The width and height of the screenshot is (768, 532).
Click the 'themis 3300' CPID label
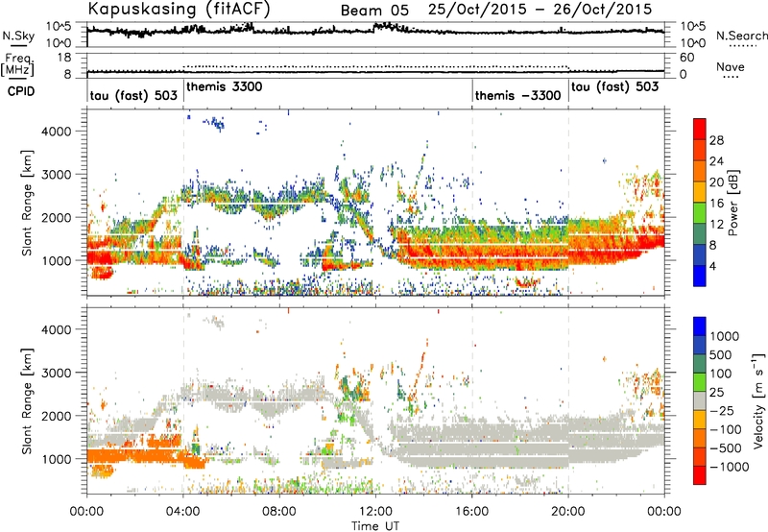[225, 86]
